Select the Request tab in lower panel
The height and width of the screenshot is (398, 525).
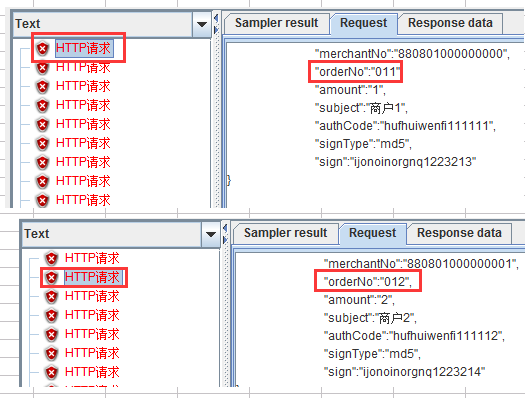372,233
